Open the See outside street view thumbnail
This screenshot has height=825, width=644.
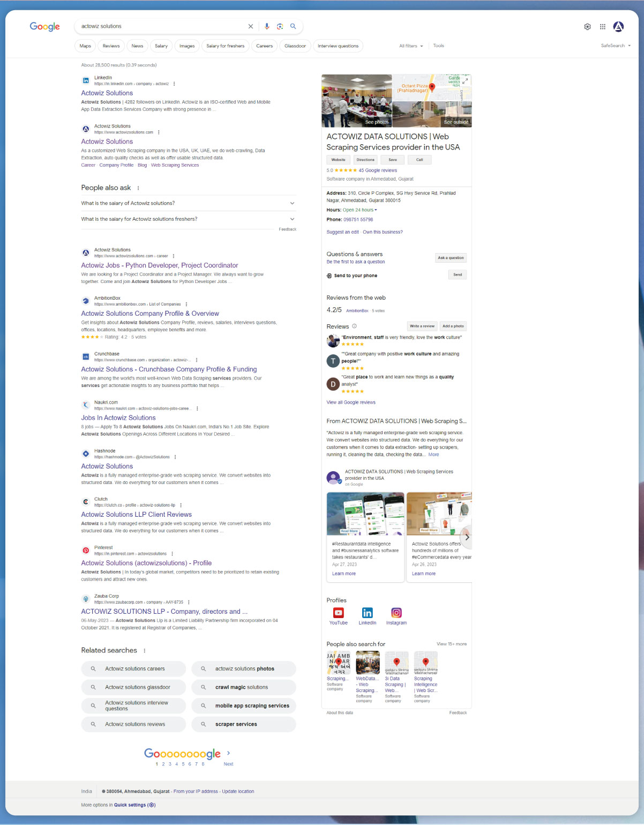tap(432, 114)
